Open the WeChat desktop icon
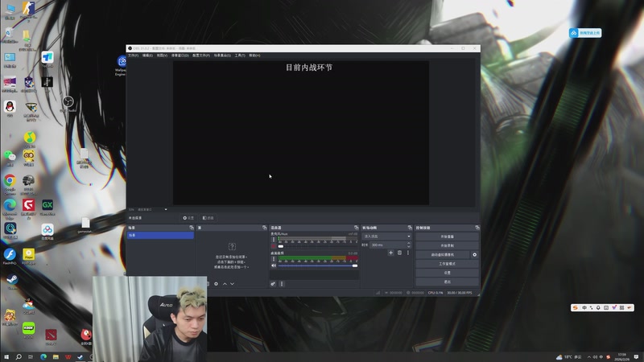This screenshot has width=644, height=362. [x=10, y=158]
